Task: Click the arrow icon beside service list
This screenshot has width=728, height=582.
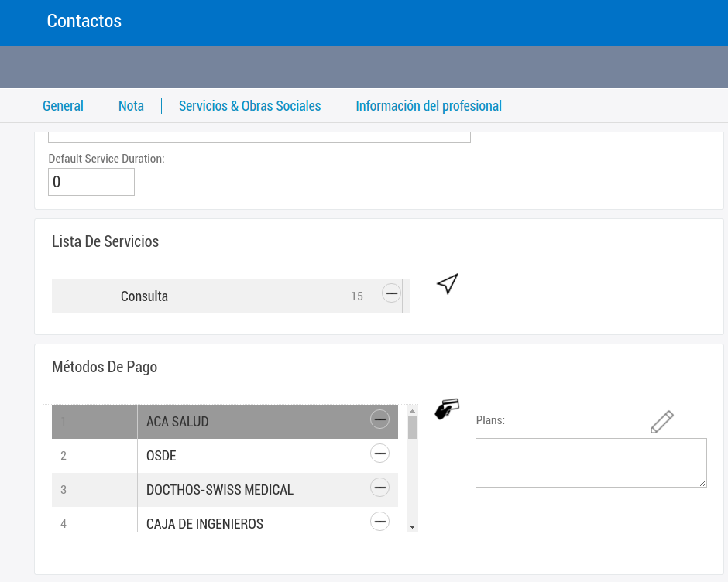Action: point(448,284)
